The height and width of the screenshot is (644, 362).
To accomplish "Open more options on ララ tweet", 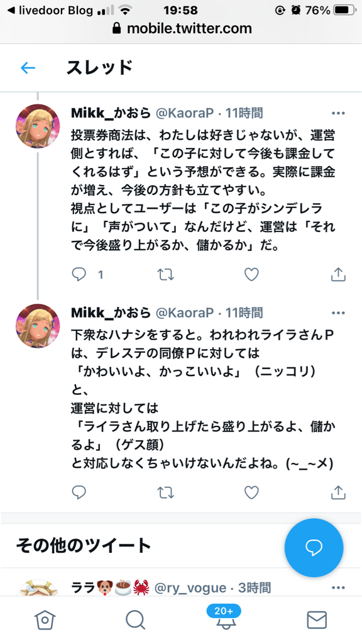I will click(x=338, y=588).
